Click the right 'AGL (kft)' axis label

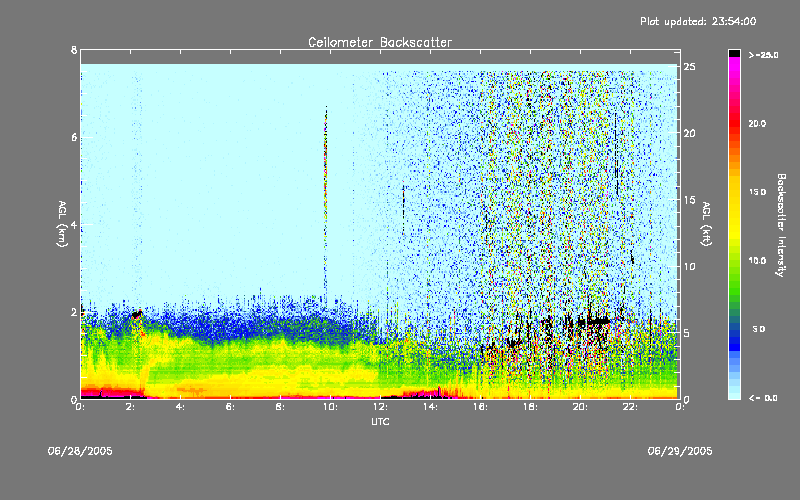pyautogui.click(x=706, y=224)
